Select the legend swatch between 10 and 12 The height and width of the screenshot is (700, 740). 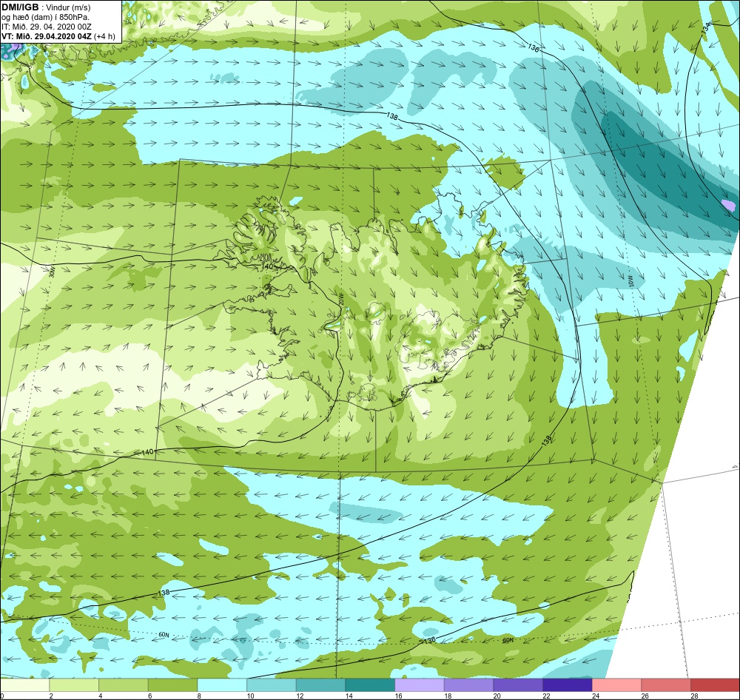(271, 685)
